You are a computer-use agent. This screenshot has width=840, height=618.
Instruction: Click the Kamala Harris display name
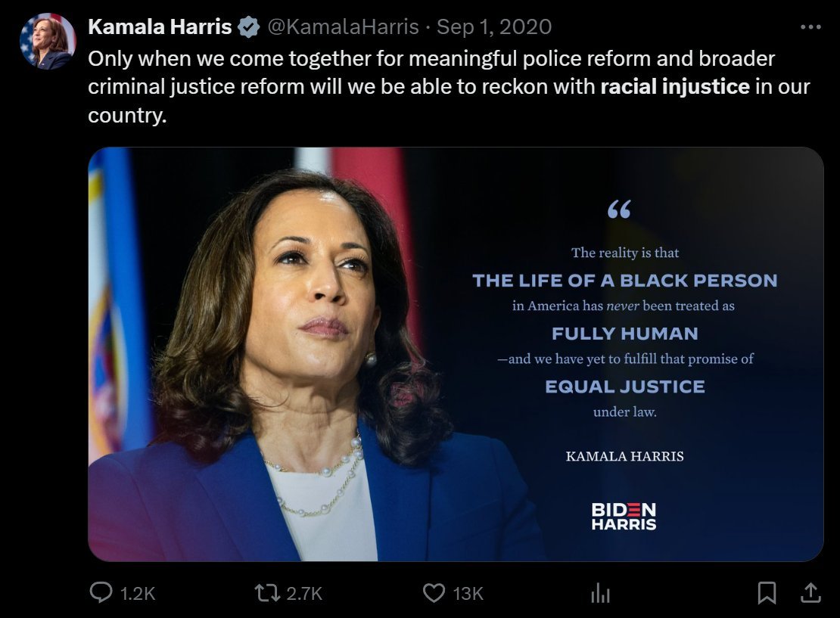pyautogui.click(x=160, y=26)
